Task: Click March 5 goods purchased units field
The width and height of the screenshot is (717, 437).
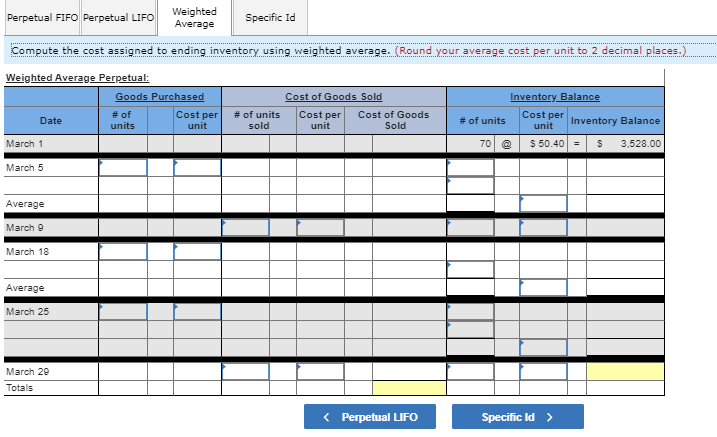Action: 123,168
